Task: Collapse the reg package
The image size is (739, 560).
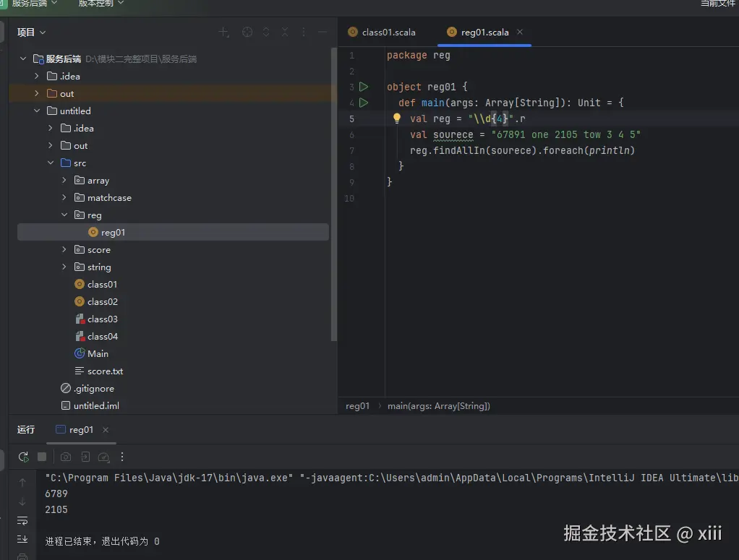Action: coord(64,215)
